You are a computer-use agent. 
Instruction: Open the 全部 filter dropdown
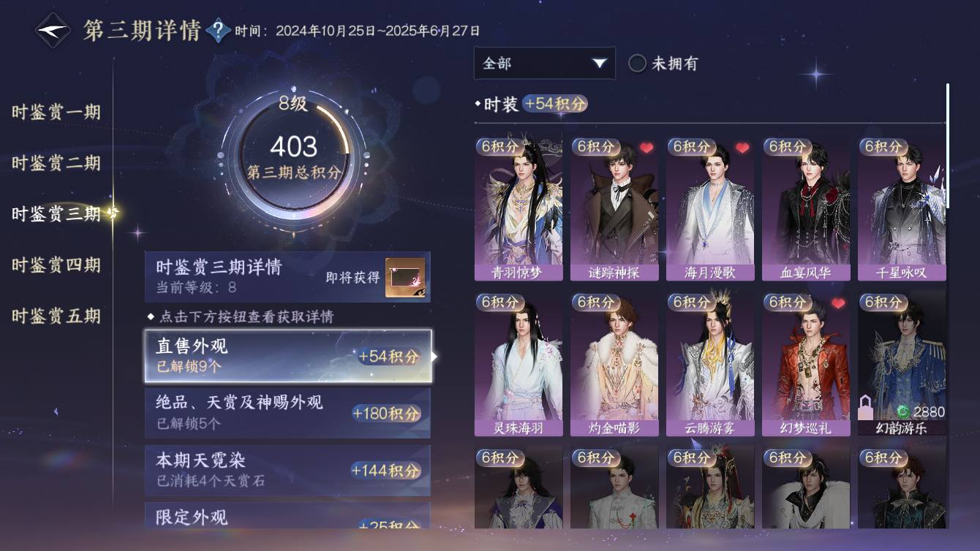pos(544,64)
